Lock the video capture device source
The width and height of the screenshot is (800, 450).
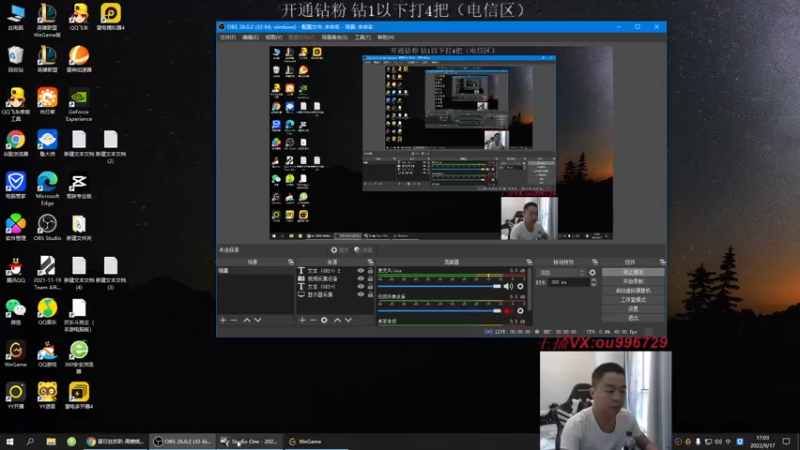(x=370, y=279)
